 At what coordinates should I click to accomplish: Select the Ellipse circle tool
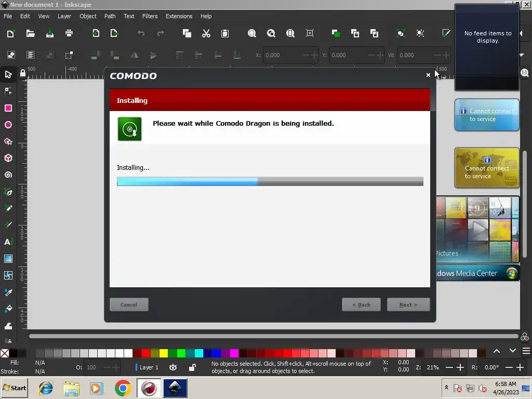coord(8,125)
